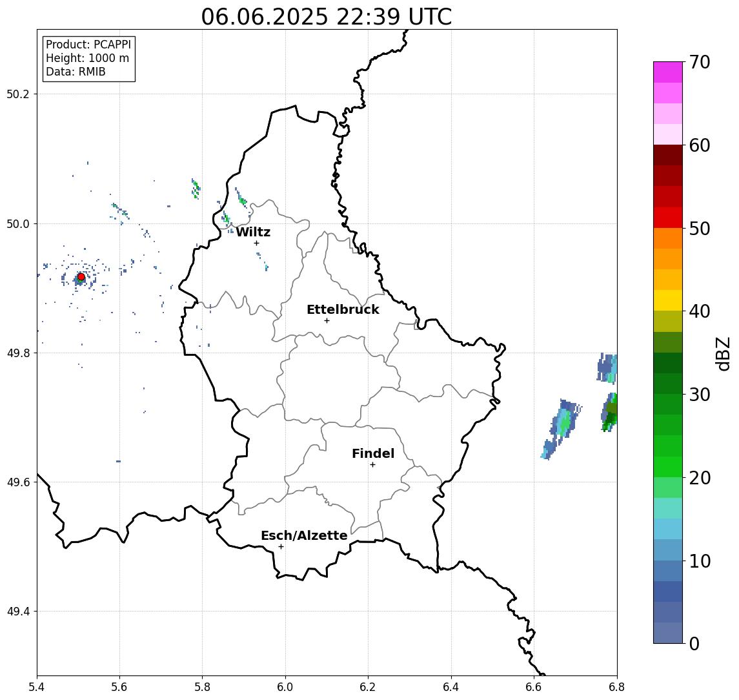739x700 pixels.
Task: Click the 49.4 latitude tick label
Action: 18,612
